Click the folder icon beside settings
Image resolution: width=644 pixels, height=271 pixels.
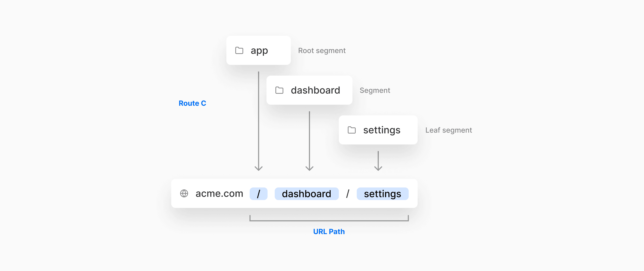352,130
